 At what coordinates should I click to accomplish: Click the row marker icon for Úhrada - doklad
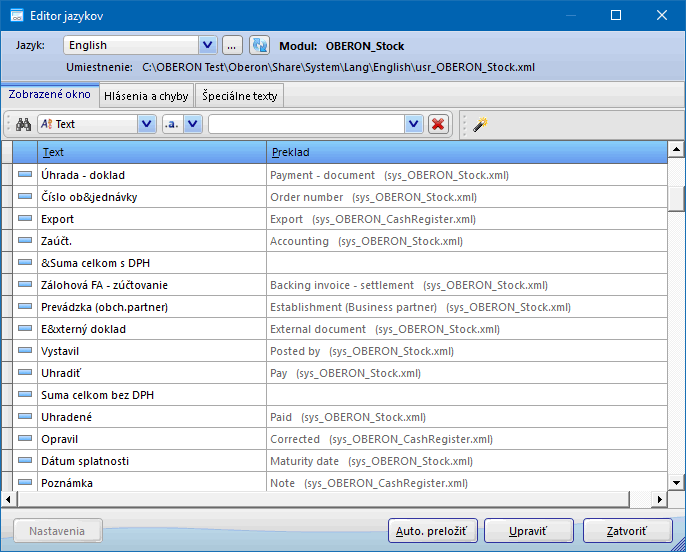click(x=25, y=175)
